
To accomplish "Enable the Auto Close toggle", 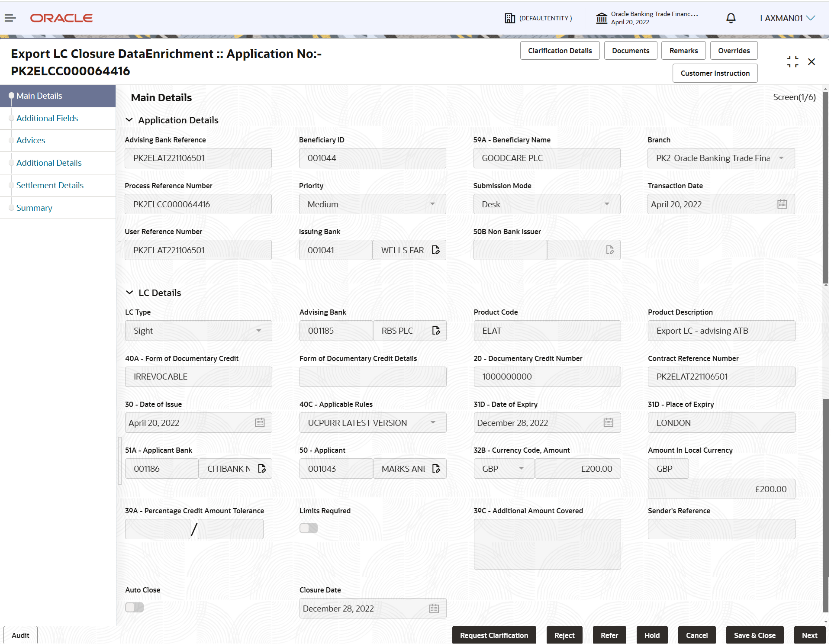I will (134, 607).
